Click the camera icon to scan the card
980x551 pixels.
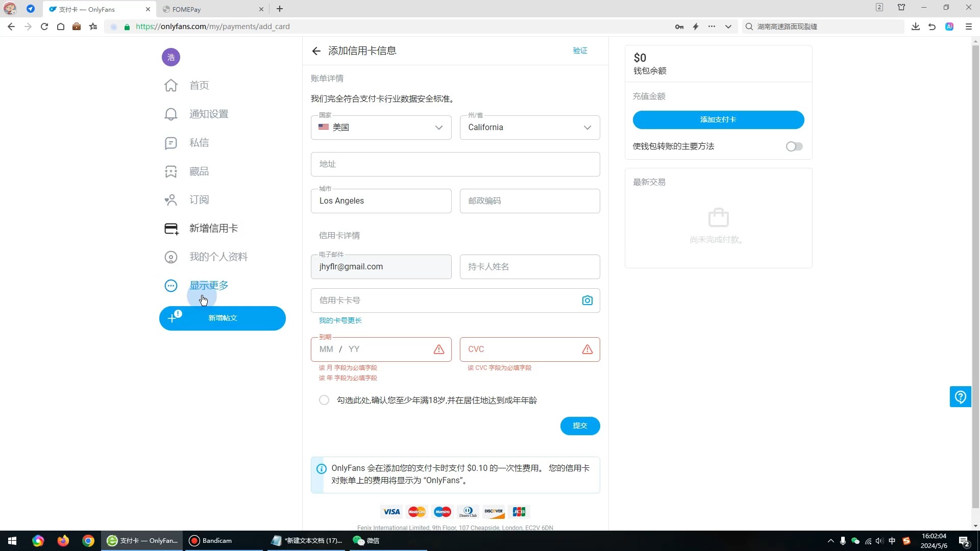(x=587, y=300)
